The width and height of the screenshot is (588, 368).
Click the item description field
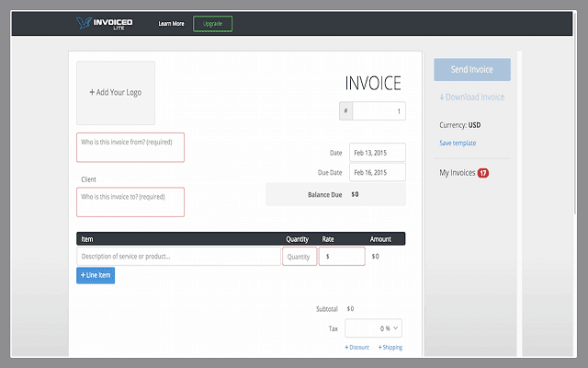(179, 256)
